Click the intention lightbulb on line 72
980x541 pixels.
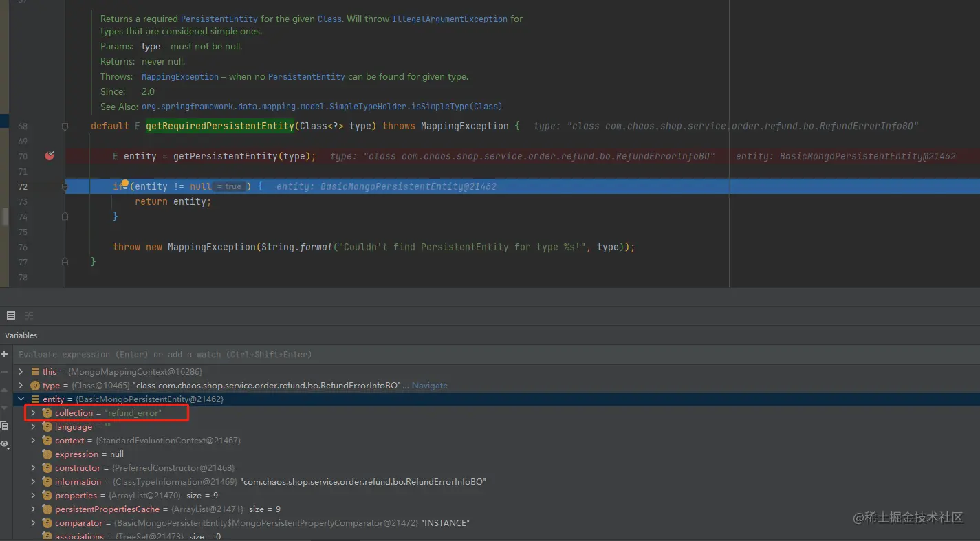125,184
